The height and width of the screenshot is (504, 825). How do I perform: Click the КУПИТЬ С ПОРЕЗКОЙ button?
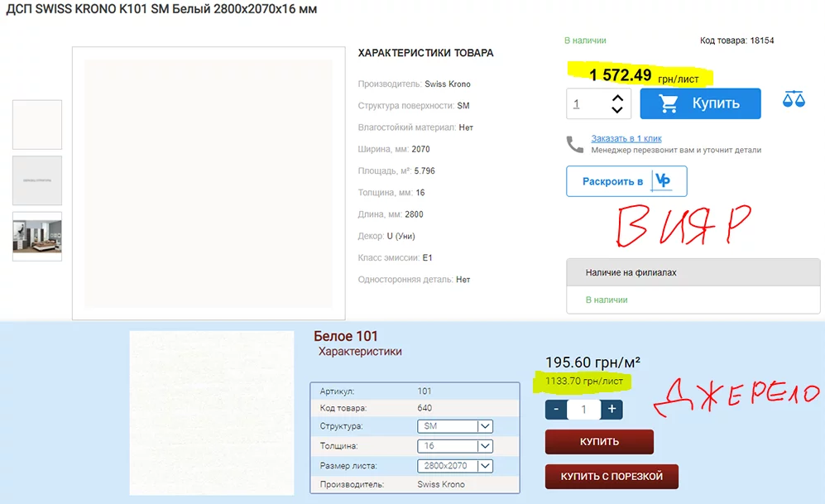point(612,477)
